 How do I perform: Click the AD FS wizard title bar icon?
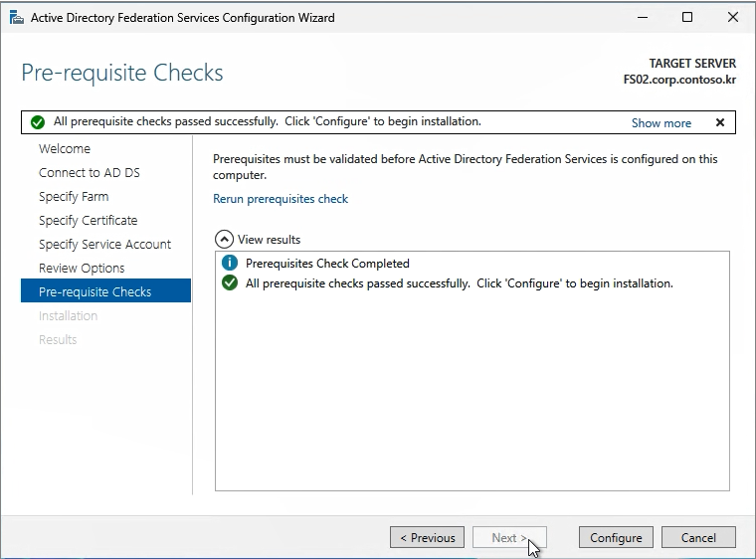16,18
